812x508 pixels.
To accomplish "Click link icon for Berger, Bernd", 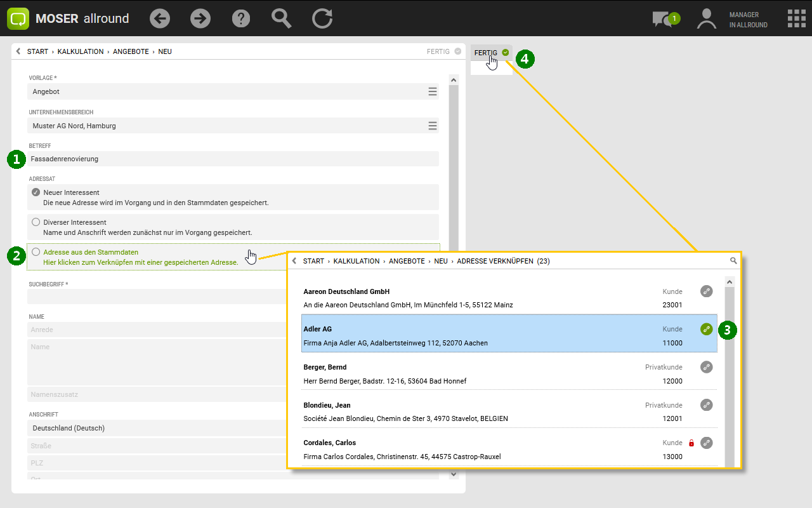I will pos(706,367).
